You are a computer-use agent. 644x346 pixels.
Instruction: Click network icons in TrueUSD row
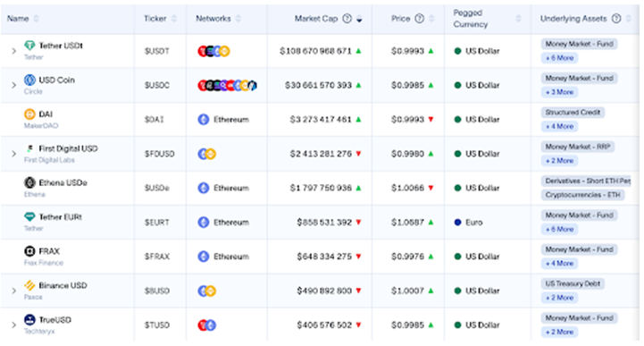pyautogui.click(x=207, y=325)
